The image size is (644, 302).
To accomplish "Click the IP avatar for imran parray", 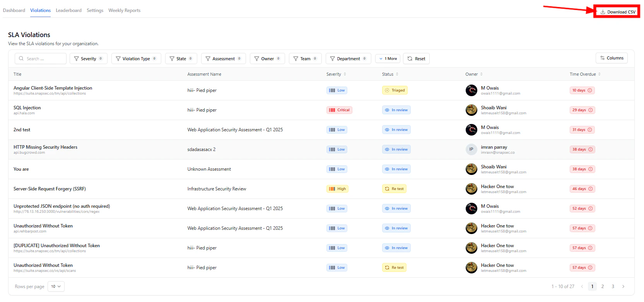I will pyautogui.click(x=471, y=149).
